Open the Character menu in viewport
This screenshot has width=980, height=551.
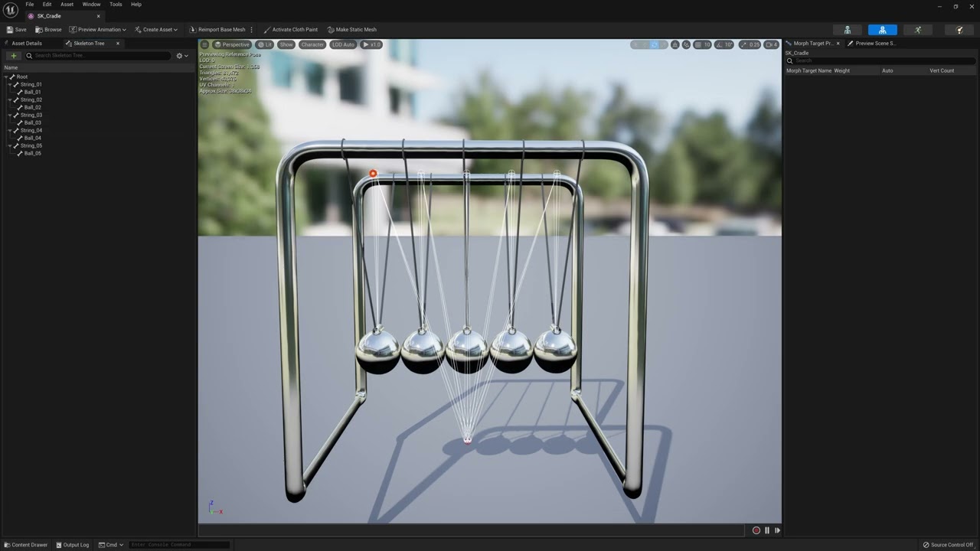(312, 44)
